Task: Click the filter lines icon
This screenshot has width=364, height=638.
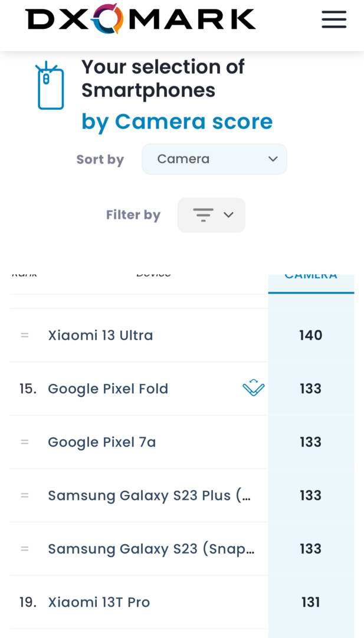Action: (x=203, y=215)
